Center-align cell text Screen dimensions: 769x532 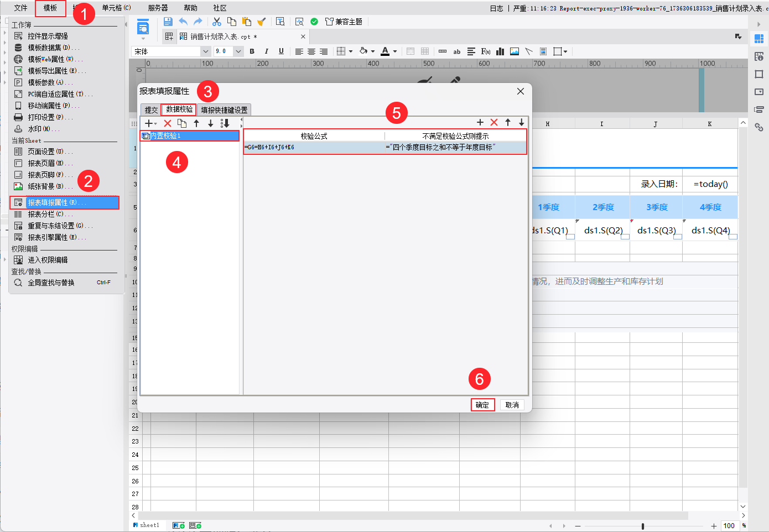click(x=311, y=51)
